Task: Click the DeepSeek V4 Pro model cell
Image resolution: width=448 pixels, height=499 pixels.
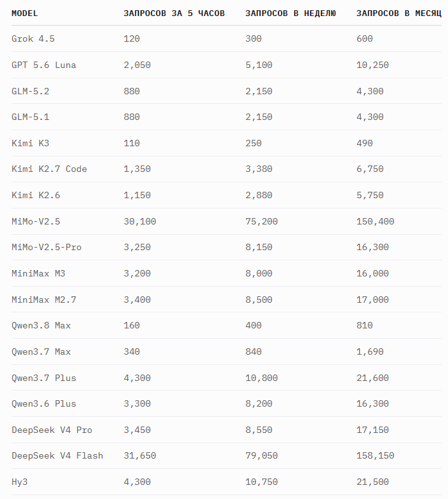Action: tap(52, 430)
